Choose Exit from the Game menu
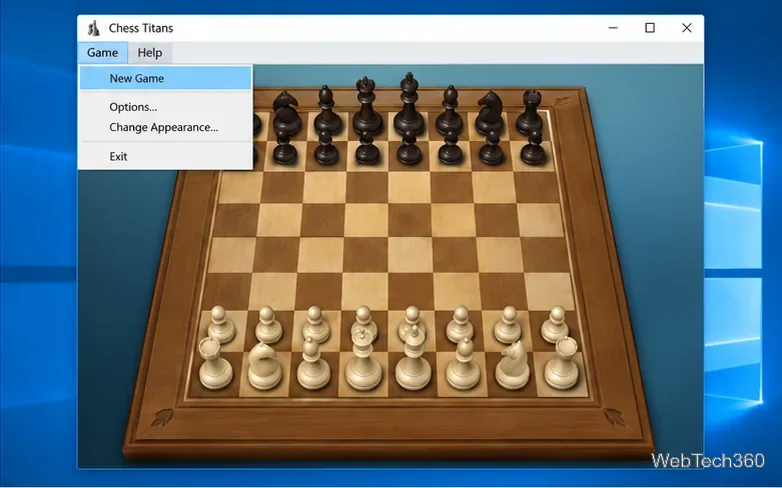Image resolution: width=782 pixels, height=488 pixels. click(166, 156)
